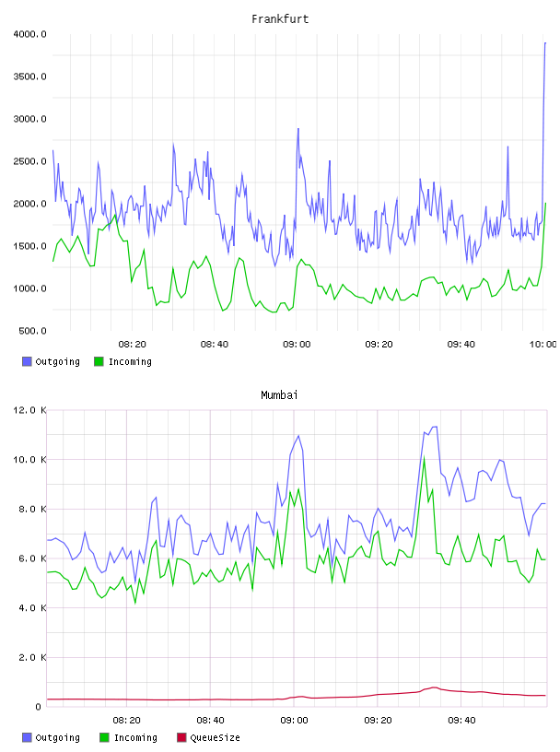This screenshot has width=560, height=752.
Task: Click the 10.0 K y-axis label in Mumbai chart
Action: coord(29,460)
